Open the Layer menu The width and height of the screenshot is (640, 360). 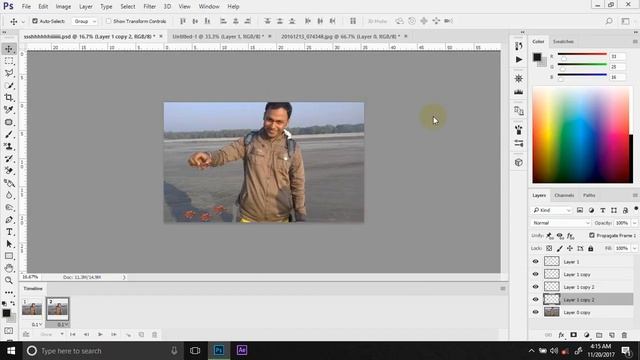click(85, 7)
